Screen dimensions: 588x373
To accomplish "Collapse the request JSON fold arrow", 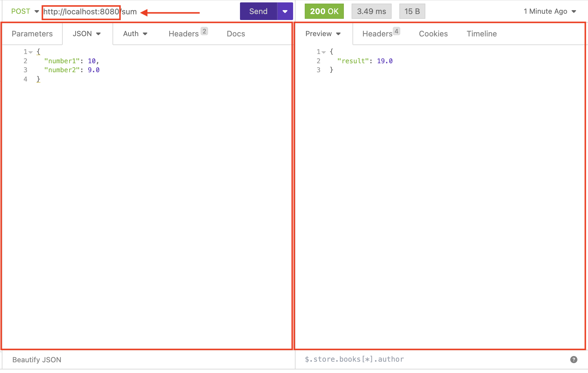I will pos(31,52).
